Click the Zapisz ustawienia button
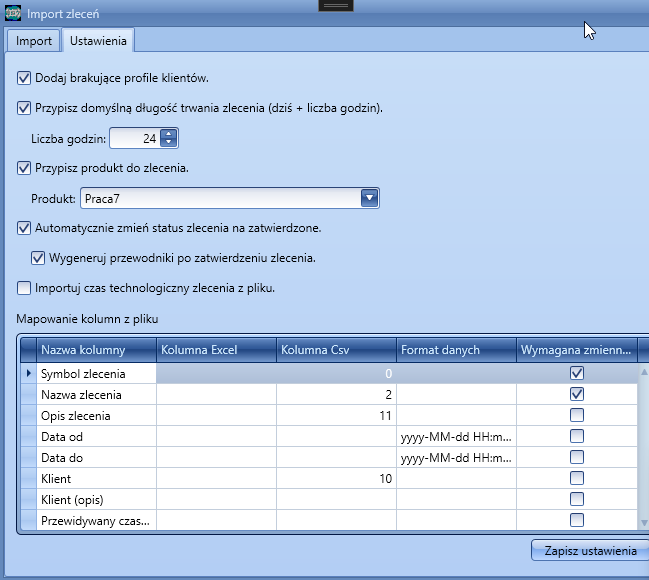Viewport: 649px width, 580px height. pos(589,551)
